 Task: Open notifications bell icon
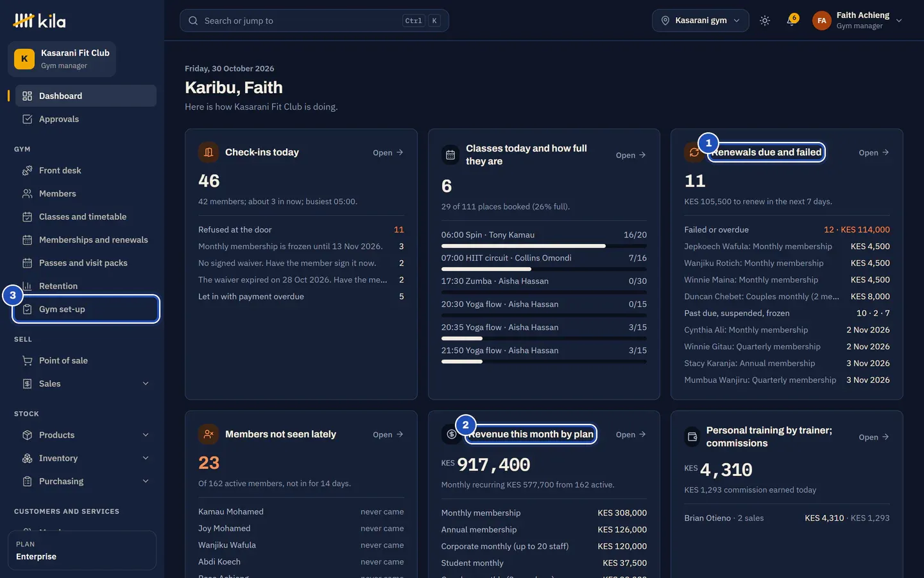tap(792, 21)
